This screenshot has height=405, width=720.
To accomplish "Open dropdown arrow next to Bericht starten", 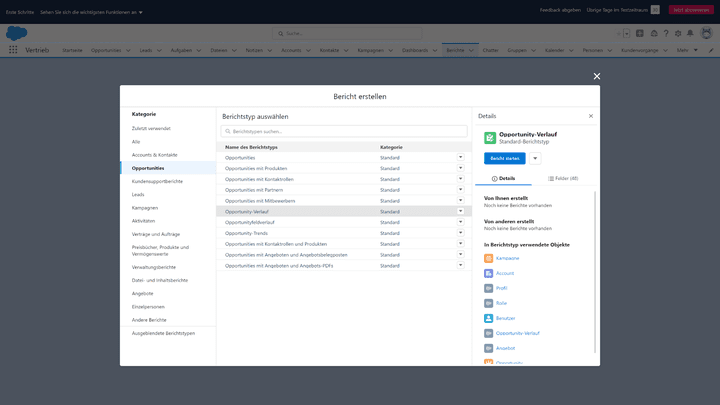I will coord(535,158).
